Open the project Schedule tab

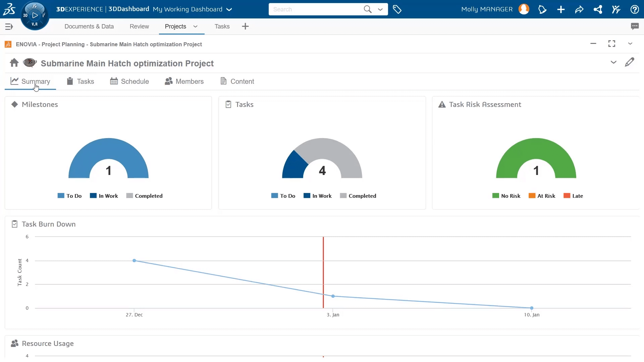pyautogui.click(x=129, y=81)
